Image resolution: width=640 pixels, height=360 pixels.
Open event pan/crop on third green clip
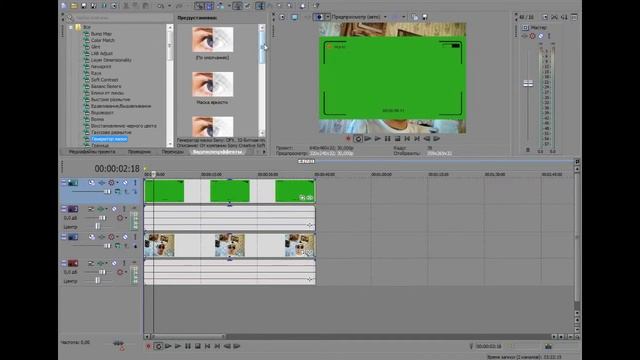pyautogui.click(x=302, y=198)
